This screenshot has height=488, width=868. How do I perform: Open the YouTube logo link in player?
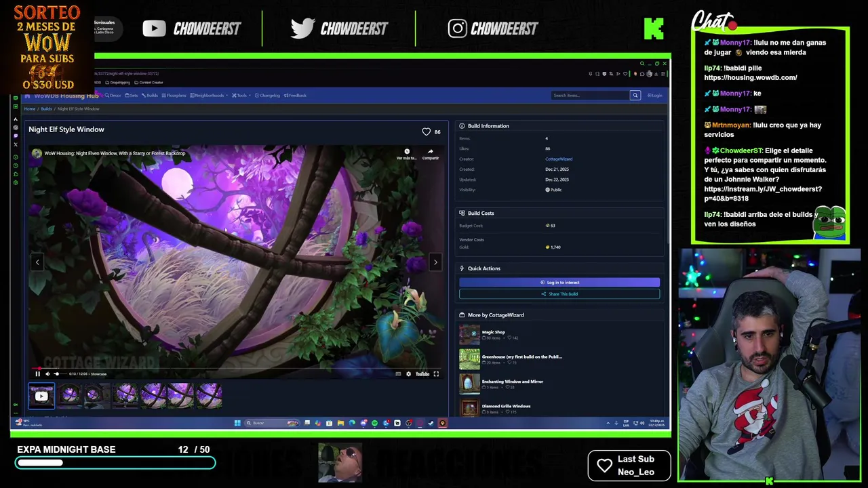click(x=422, y=374)
